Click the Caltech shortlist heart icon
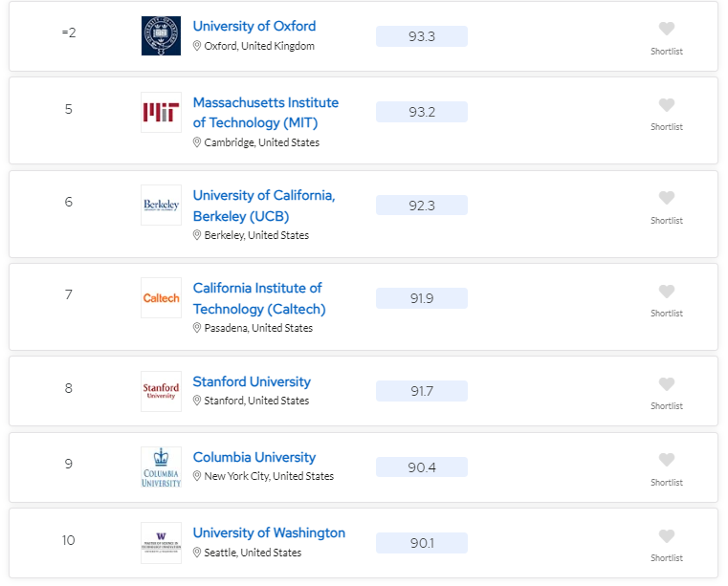Viewport: 728px width, 586px height. pos(666,292)
